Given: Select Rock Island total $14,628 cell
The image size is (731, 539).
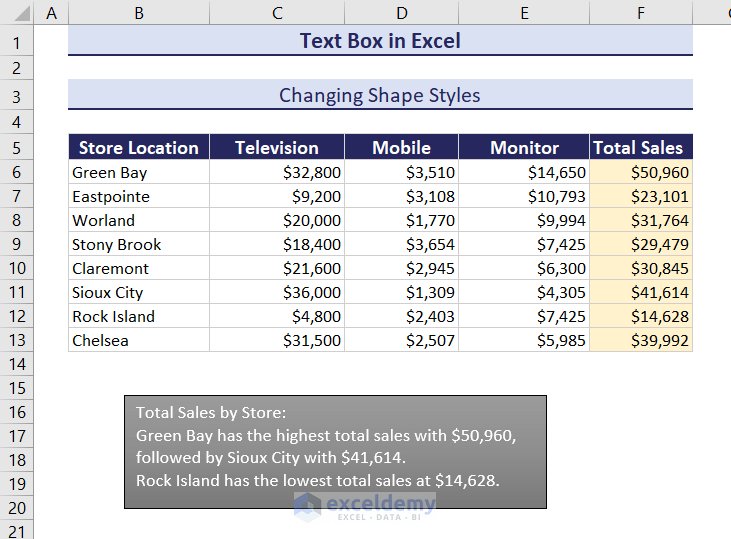Looking at the screenshot, I should coord(640,316).
